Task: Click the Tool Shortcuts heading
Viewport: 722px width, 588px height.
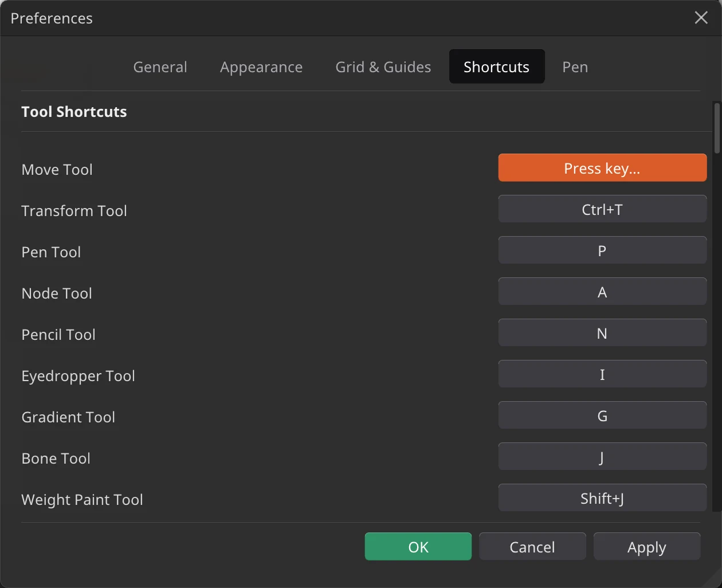Action: coord(74,112)
